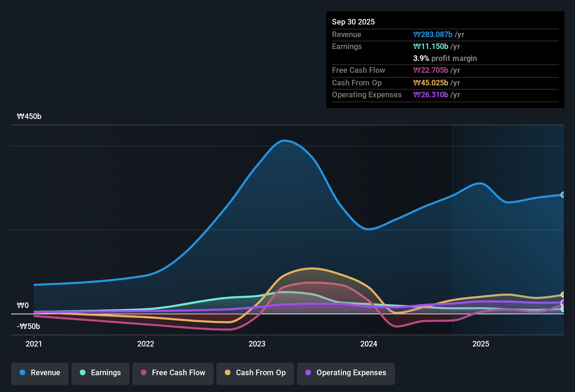Image resolution: width=575 pixels, height=392 pixels.
Task: Click the Sep 30 2025 tooltip date
Action: pos(353,22)
